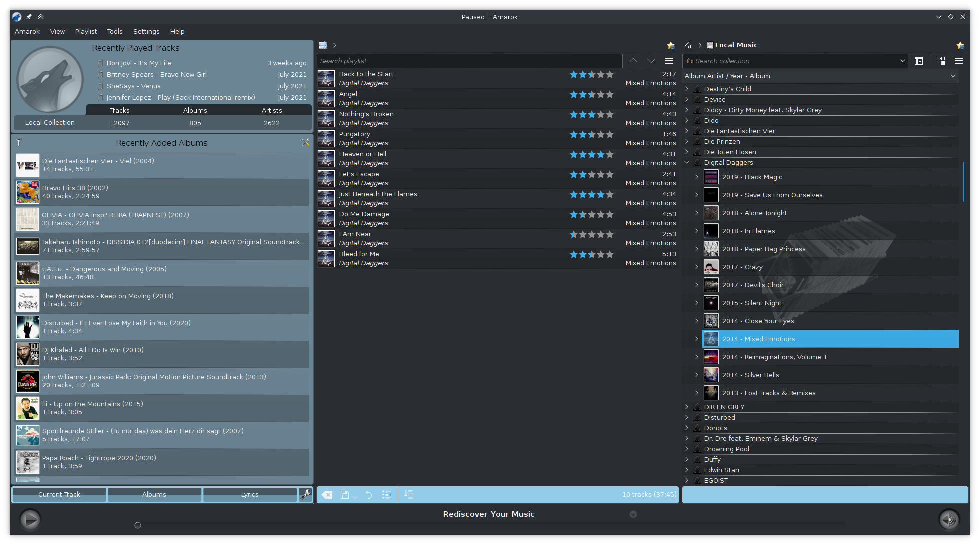Undo the last playlist change
Image resolution: width=980 pixels, height=545 pixels.
click(369, 494)
